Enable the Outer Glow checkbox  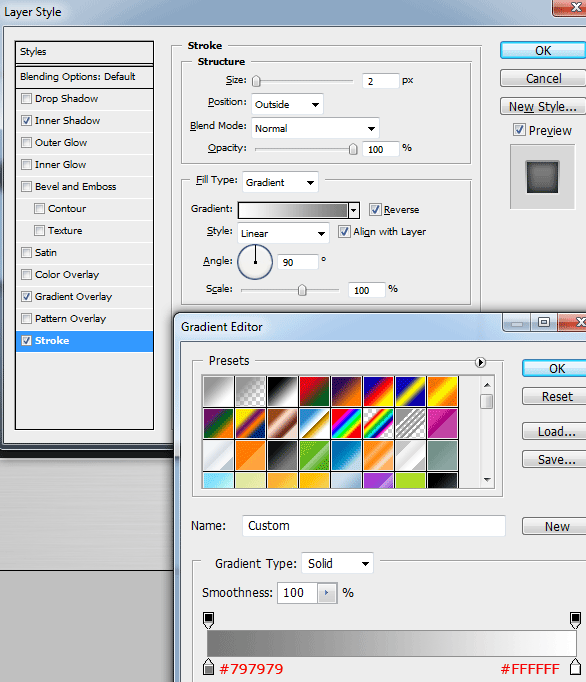(27, 143)
